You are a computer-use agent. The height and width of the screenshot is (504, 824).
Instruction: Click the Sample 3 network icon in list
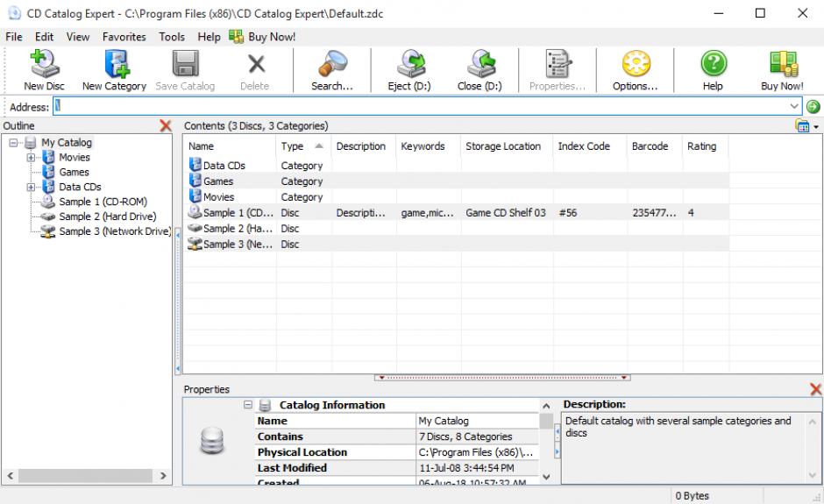coord(195,244)
